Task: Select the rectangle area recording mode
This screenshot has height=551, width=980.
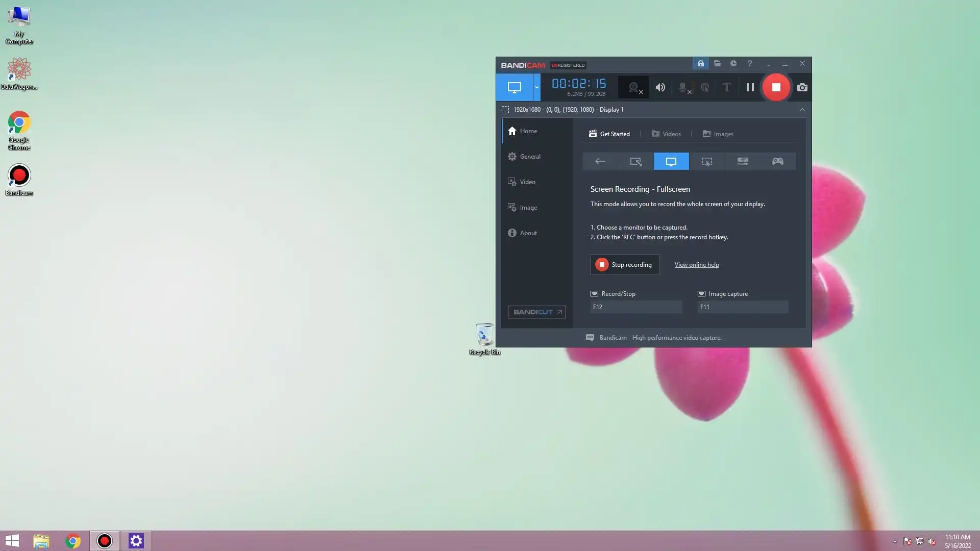Action: click(x=635, y=161)
